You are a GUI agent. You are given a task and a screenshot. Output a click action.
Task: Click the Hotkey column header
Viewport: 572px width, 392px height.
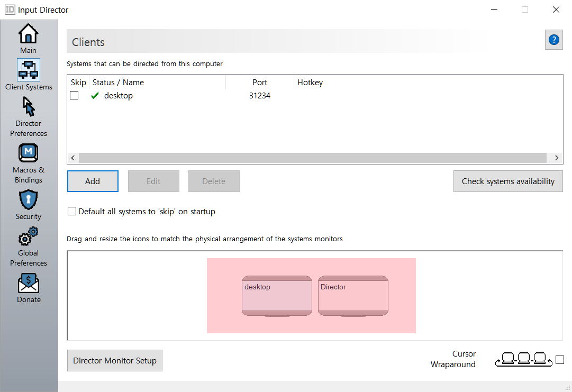[x=310, y=83]
